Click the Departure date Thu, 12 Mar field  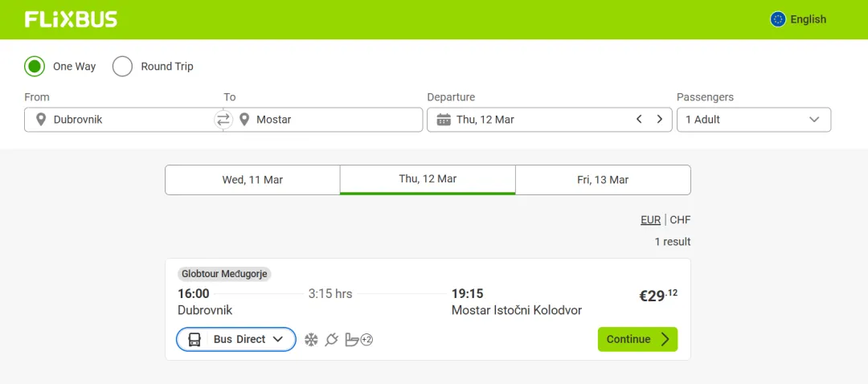tap(550, 120)
